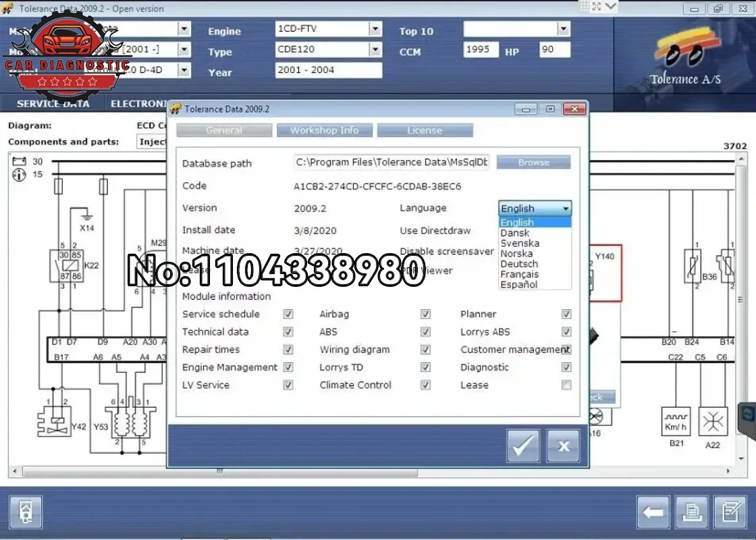The width and height of the screenshot is (756, 540).
Task: Toggle the ABS module checkbox
Action: (425, 332)
